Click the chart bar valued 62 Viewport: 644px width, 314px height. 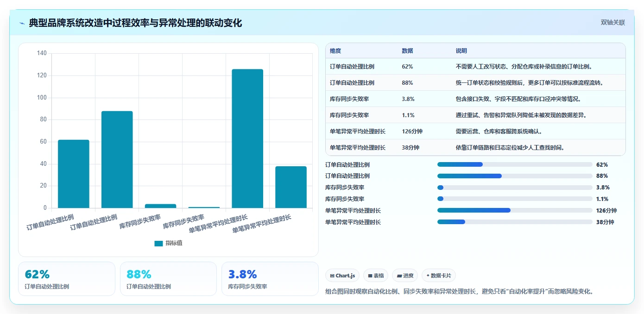coord(74,174)
